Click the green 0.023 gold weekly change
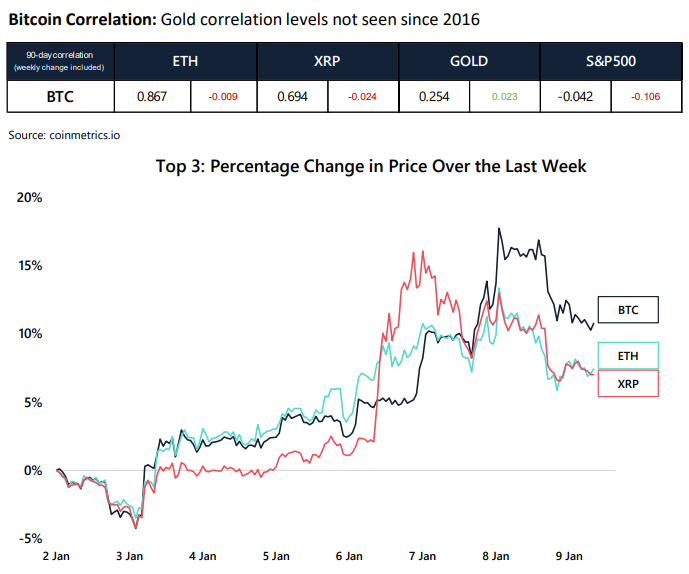 (505, 97)
